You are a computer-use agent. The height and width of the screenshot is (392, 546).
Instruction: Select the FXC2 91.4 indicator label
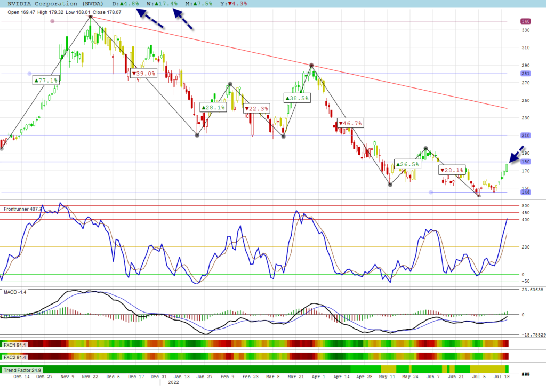[x=14, y=357]
